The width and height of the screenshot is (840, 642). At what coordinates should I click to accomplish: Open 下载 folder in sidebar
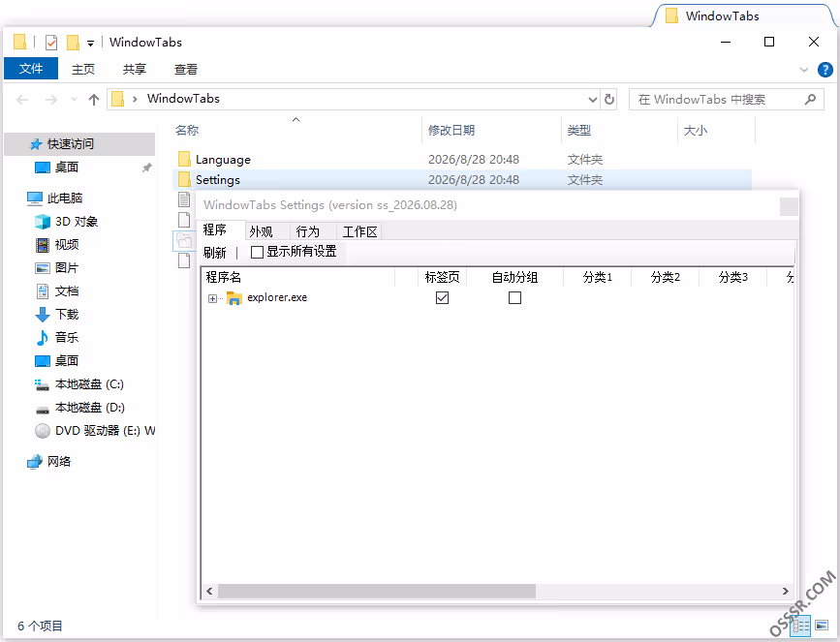click(67, 315)
